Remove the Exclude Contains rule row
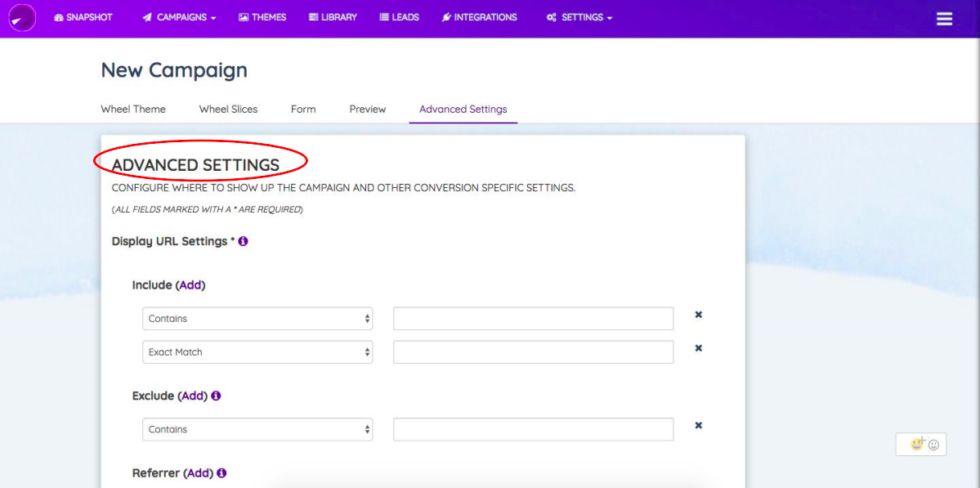Screen dimensions: 980x488 tap(699, 426)
